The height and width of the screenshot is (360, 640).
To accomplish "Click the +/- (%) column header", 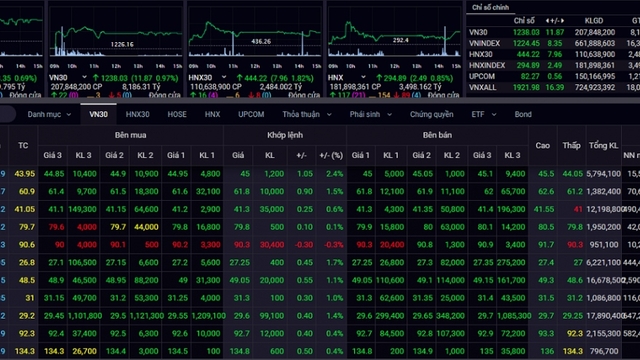I will [x=331, y=156].
